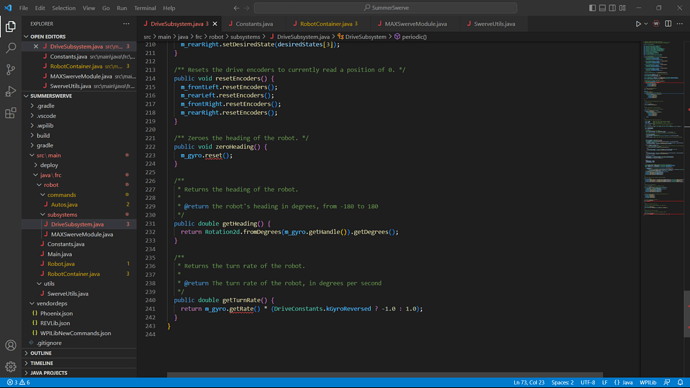This screenshot has width=690, height=388.
Task: Open editor more actions ellipsis
Action: pyautogui.click(x=680, y=24)
